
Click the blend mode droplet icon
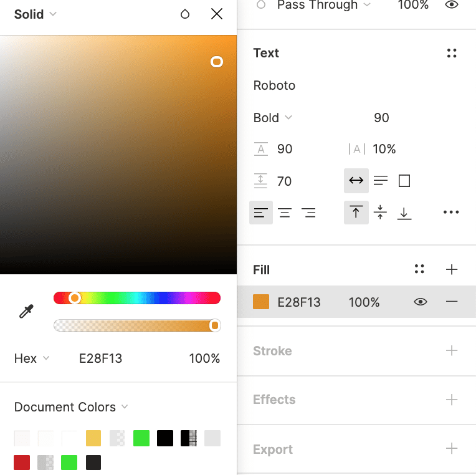pos(185,14)
